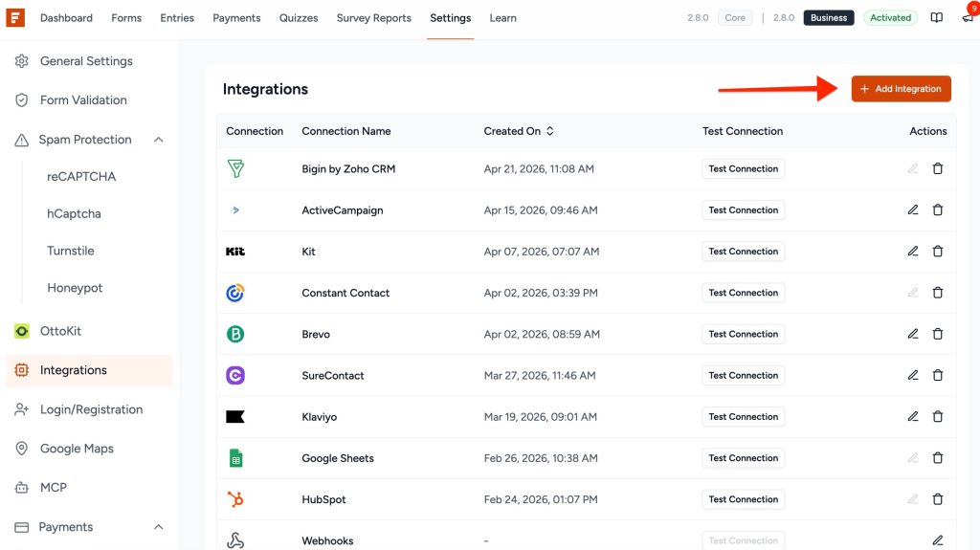The height and width of the screenshot is (550, 980).
Task: Open the Survey Reports tab
Action: pyautogui.click(x=374, y=18)
